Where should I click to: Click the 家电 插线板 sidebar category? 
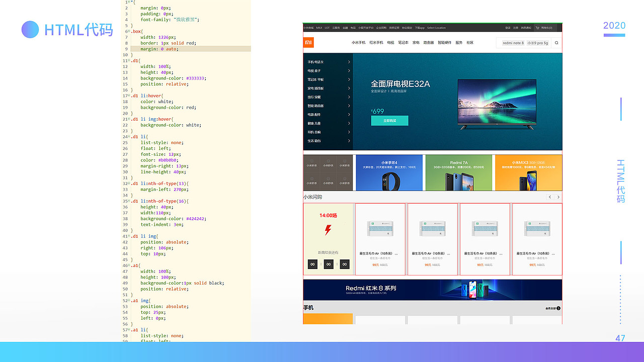coord(316,88)
